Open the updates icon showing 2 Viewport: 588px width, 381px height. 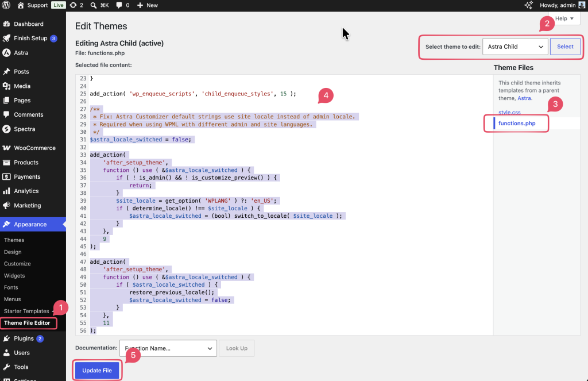point(73,5)
